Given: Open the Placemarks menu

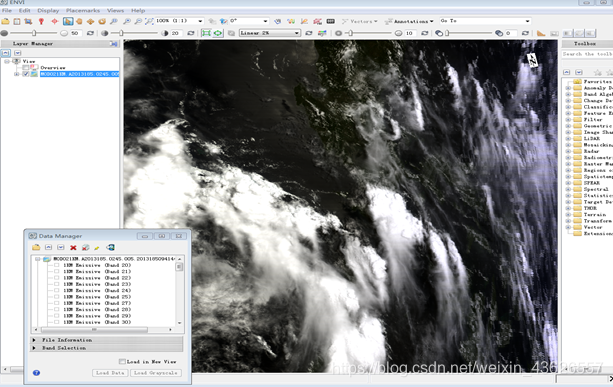Looking at the screenshot, I should pyautogui.click(x=83, y=11).
